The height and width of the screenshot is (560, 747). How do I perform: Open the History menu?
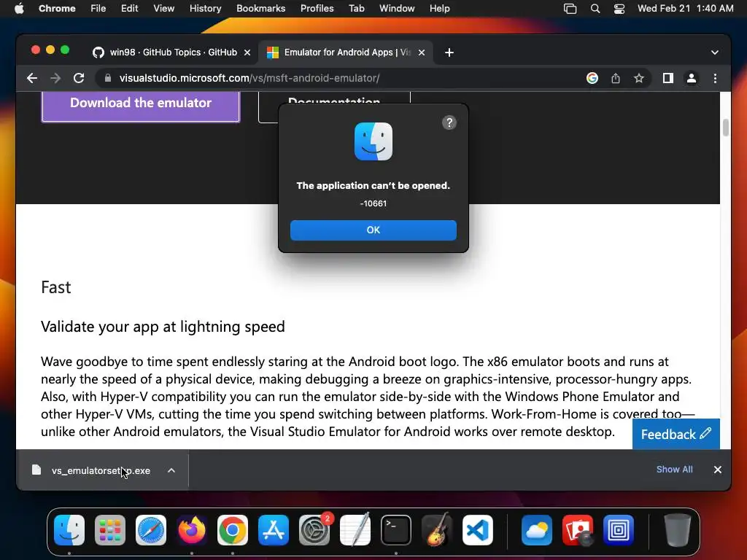tap(205, 9)
